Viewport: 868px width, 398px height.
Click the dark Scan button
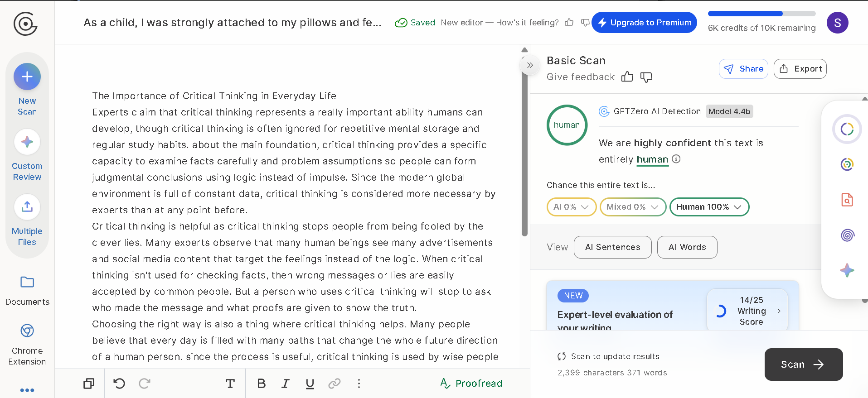pos(803,364)
